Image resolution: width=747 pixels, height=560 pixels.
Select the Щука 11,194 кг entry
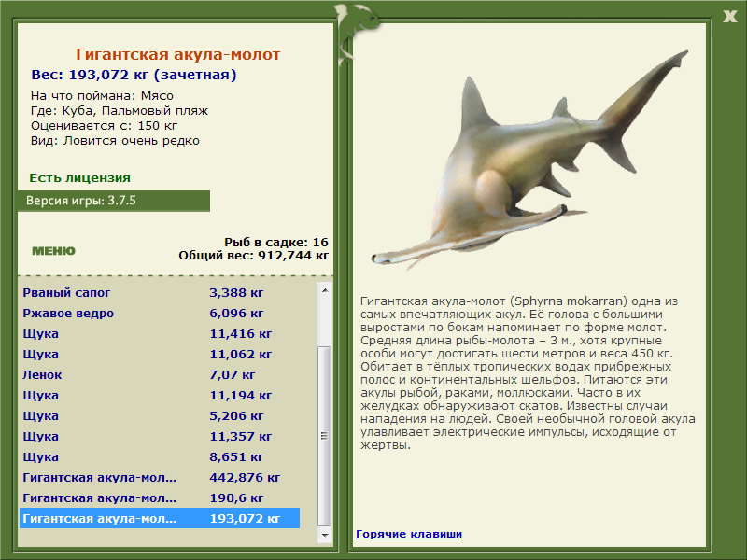click(160, 395)
